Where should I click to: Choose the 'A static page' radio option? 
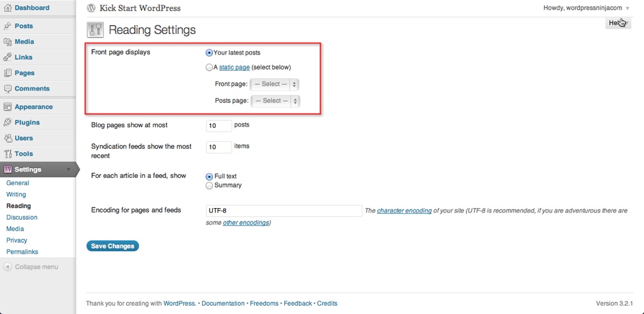tap(209, 67)
